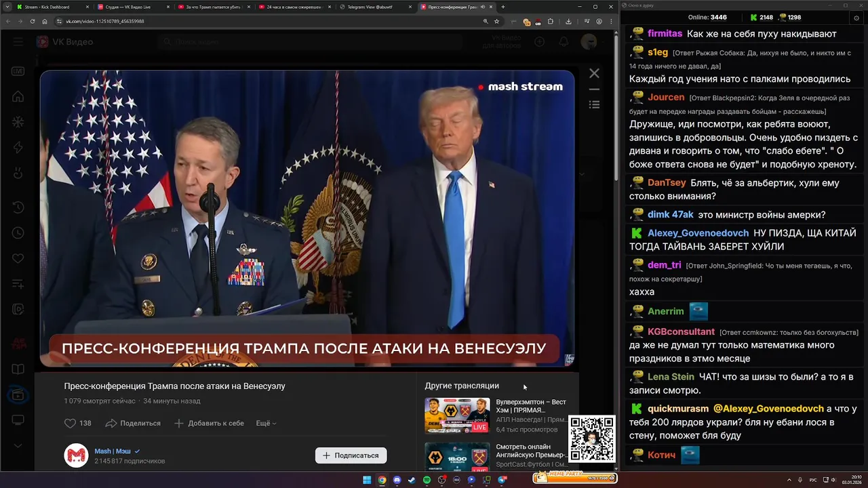Open Watch later clock icon in sidebar

click(18, 232)
